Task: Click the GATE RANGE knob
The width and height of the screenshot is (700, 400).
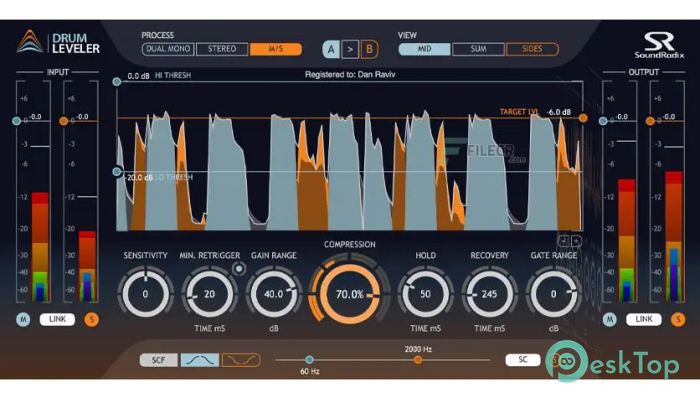Action: (x=554, y=294)
